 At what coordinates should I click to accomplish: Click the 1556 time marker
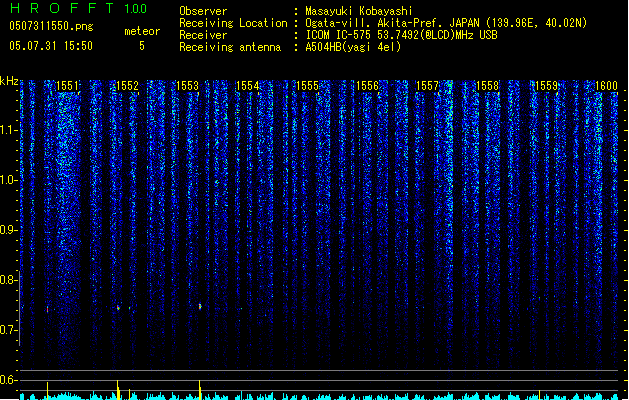367,86
